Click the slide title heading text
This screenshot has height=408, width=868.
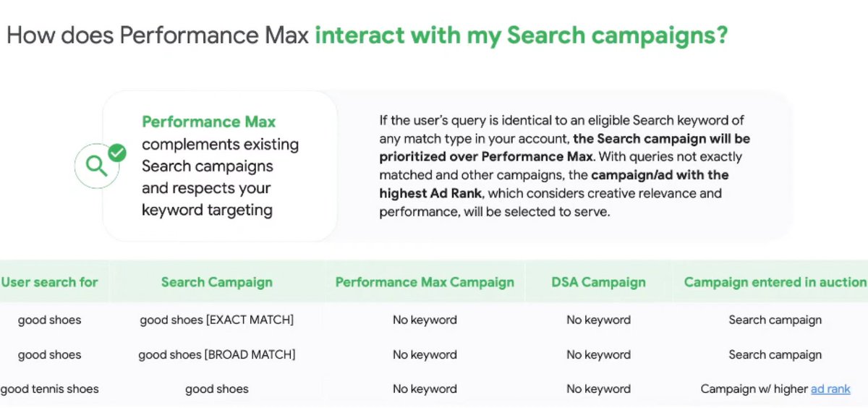click(367, 35)
